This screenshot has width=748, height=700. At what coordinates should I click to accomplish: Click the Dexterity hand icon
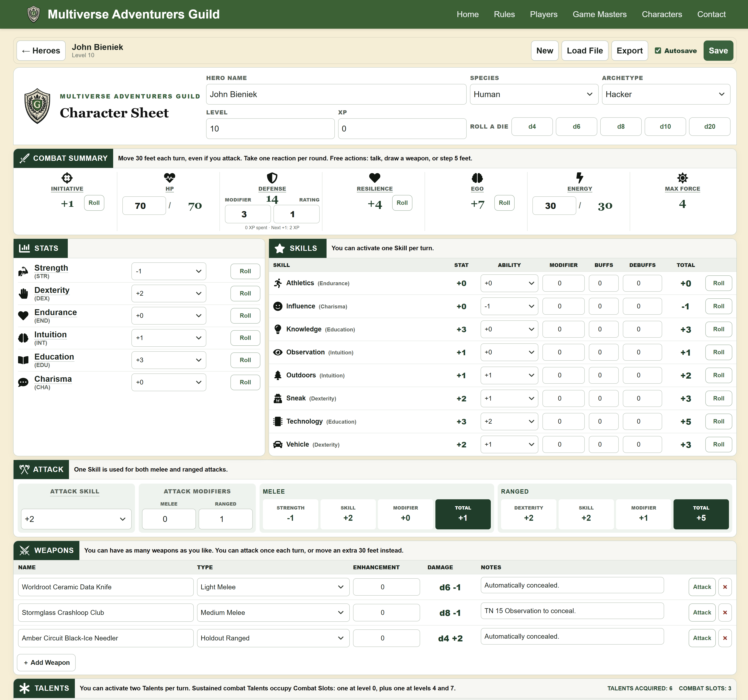[23, 293]
